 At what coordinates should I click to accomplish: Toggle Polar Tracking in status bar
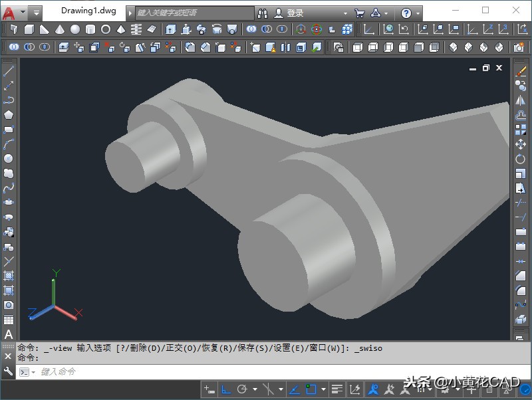[x=242, y=389]
